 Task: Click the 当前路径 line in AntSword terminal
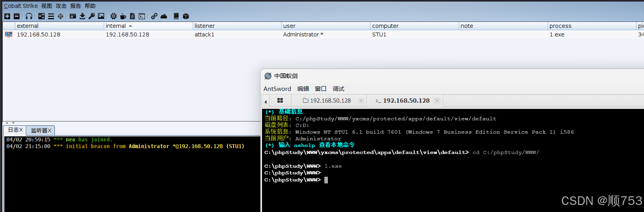click(x=380, y=118)
